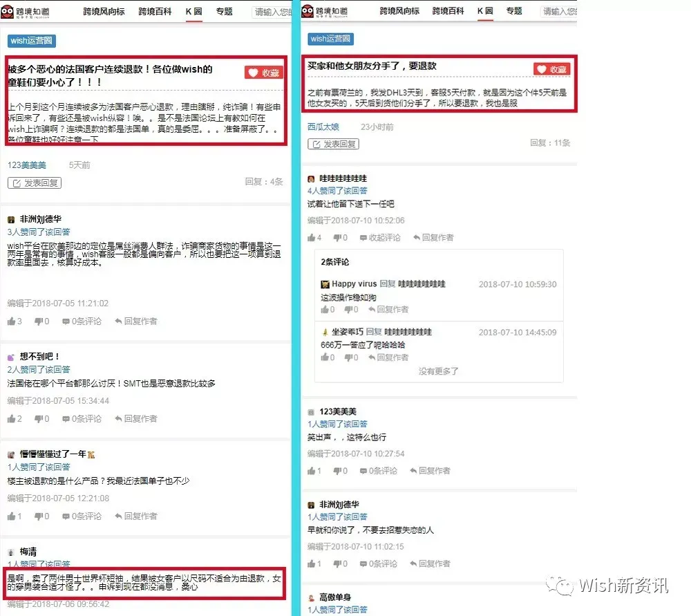Upvote 哇哇哇哇哇哇's answer with 4 likes
This screenshot has width=691, height=616.
[x=314, y=238]
